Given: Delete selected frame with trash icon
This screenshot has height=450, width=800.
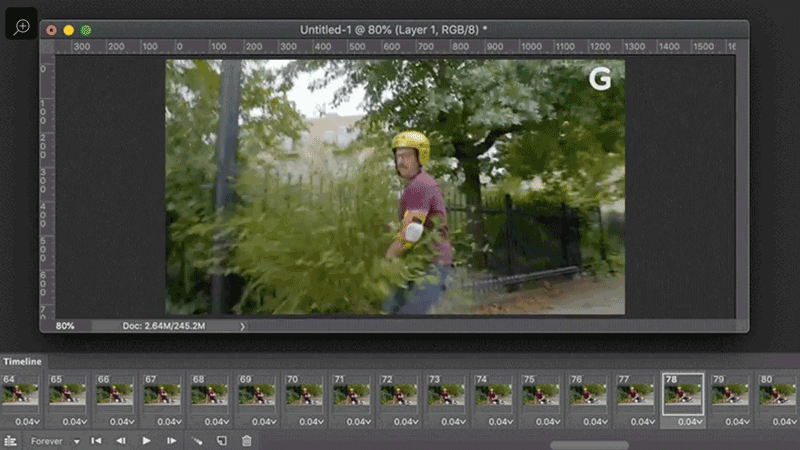Looking at the screenshot, I should 246,440.
